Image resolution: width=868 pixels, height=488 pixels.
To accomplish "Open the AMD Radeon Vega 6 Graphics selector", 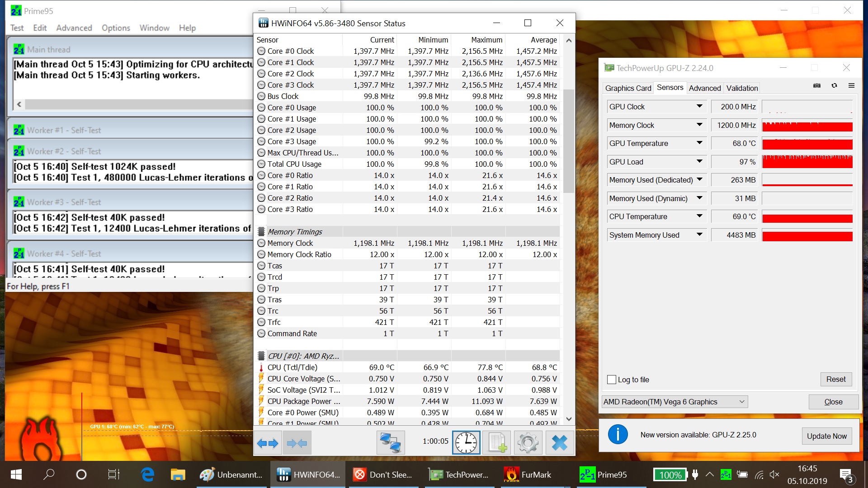I will tap(675, 402).
